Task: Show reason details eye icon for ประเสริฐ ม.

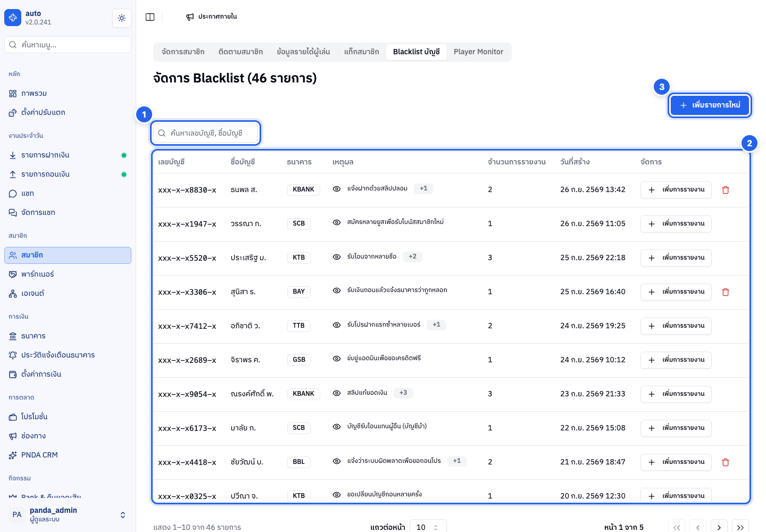Action: pos(337,257)
